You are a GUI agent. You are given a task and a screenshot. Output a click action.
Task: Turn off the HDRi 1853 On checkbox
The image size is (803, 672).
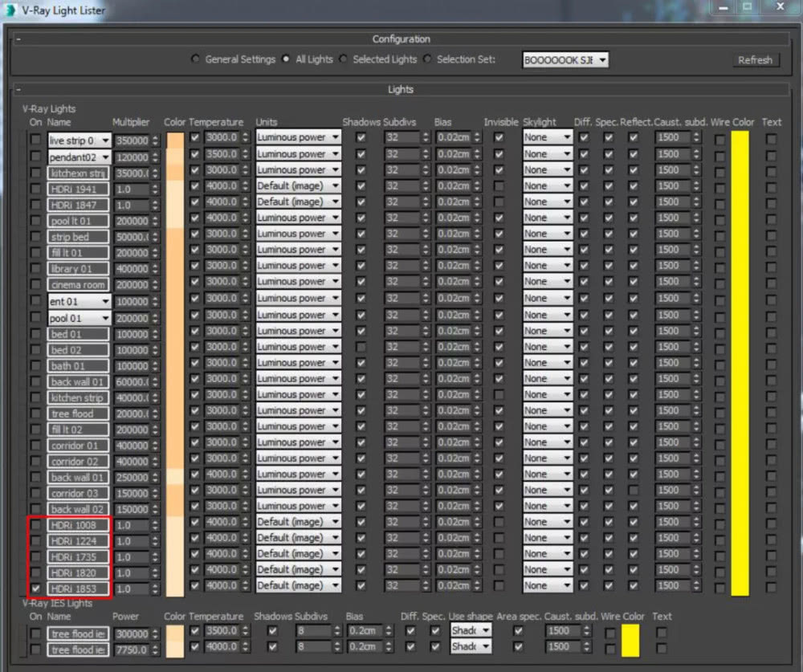coord(35,586)
